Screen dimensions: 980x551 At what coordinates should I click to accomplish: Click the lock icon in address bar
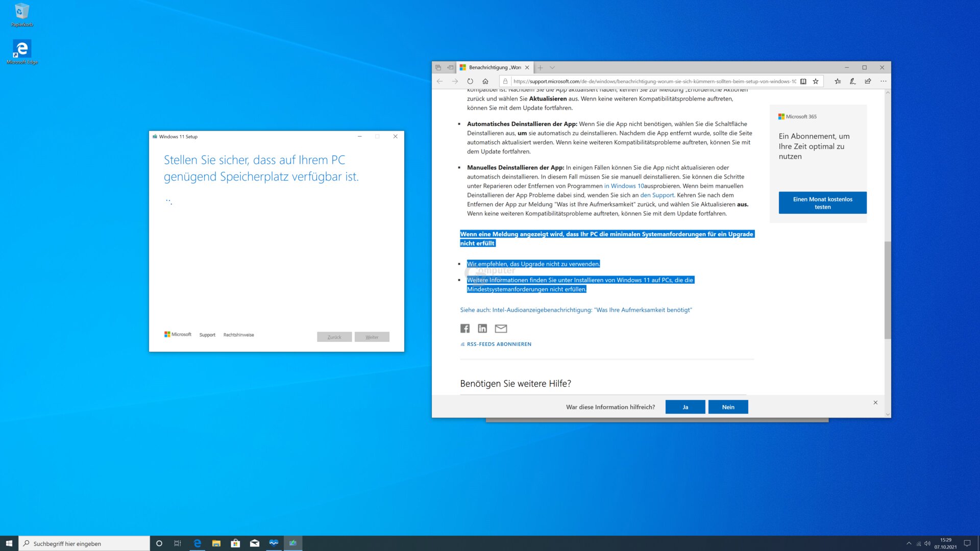point(505,81)
